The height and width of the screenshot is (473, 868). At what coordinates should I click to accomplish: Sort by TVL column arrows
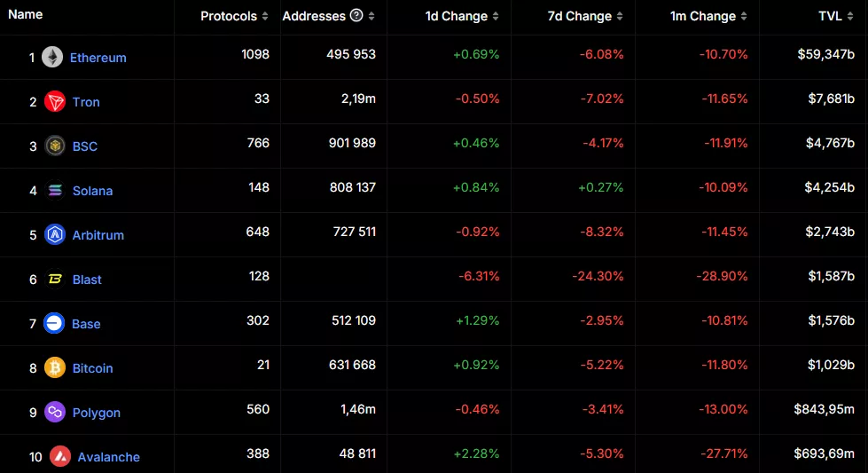pyautogui.click(x=850, y=16)
